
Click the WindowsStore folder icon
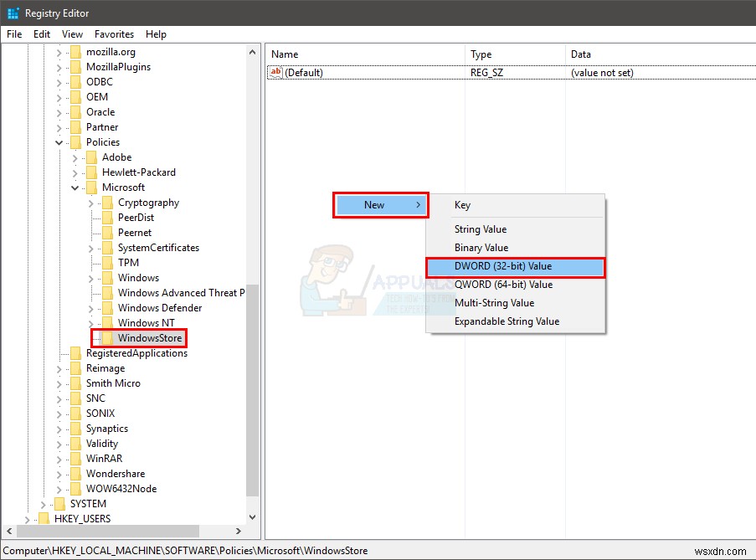[107, 338]
